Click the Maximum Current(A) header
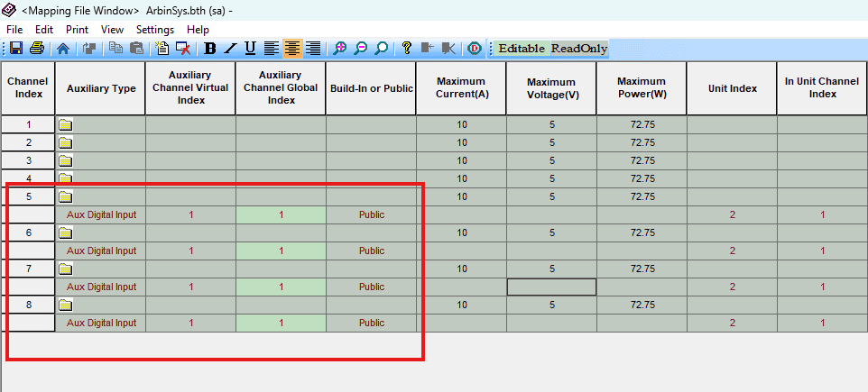 (461, 88)
